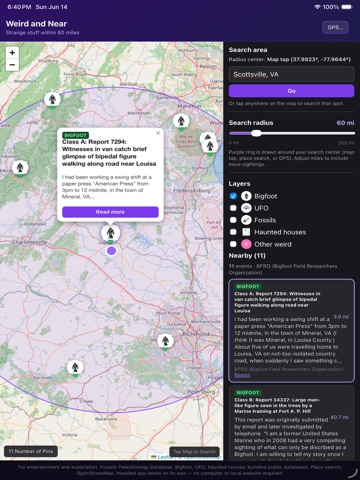Select Bigfoot pin near Farmville

75,368
